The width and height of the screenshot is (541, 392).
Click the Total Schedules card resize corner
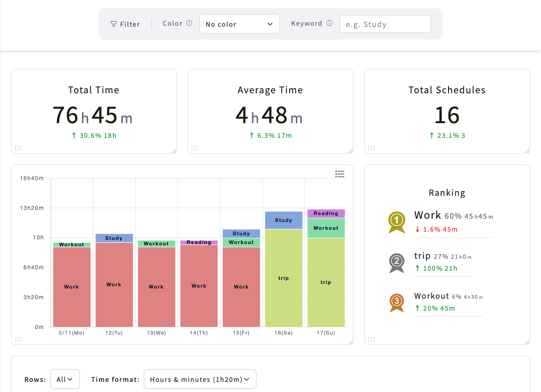pos(527,150)
